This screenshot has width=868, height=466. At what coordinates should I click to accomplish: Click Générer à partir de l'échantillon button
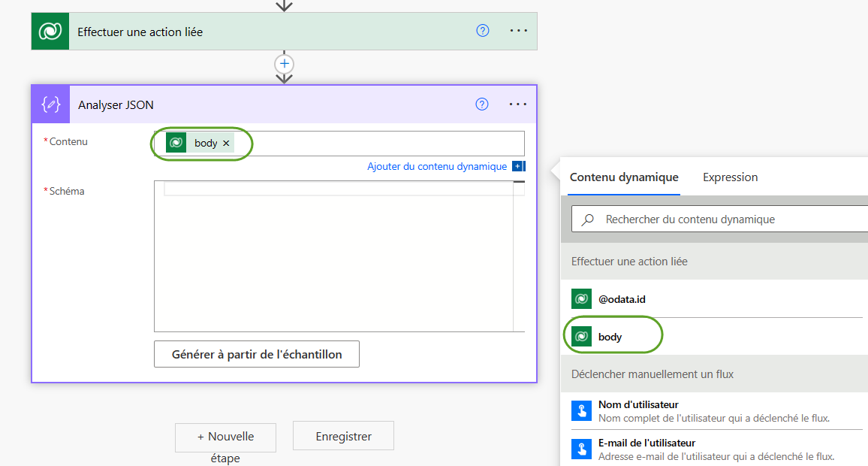coord(257,354)
